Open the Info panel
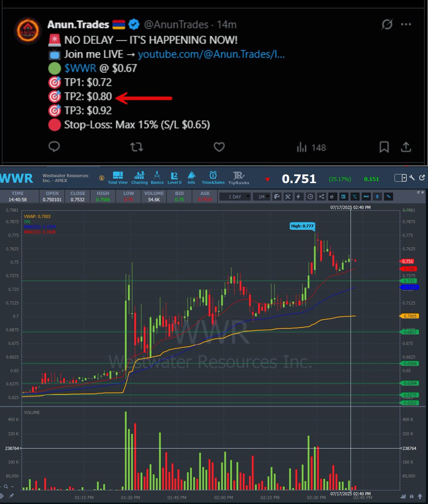Screen dimensions: 428x504 pos(191,178)
